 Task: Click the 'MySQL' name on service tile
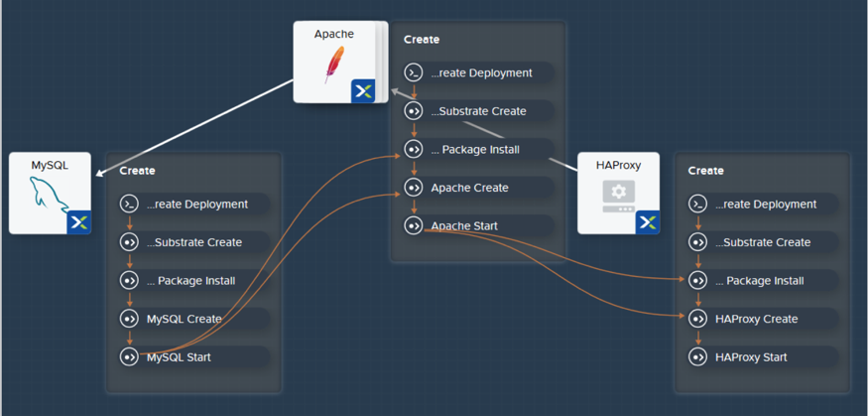tap(50, 165)
